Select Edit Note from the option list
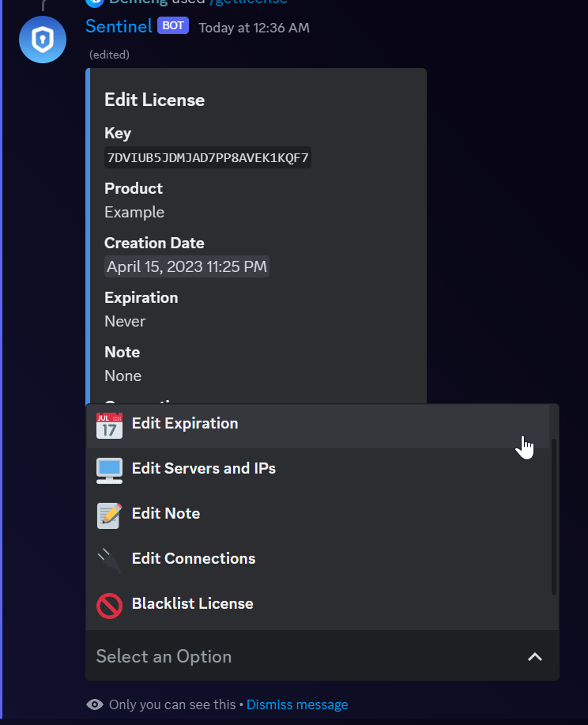This screenshot has width=588, height=725. coord(166,514)
